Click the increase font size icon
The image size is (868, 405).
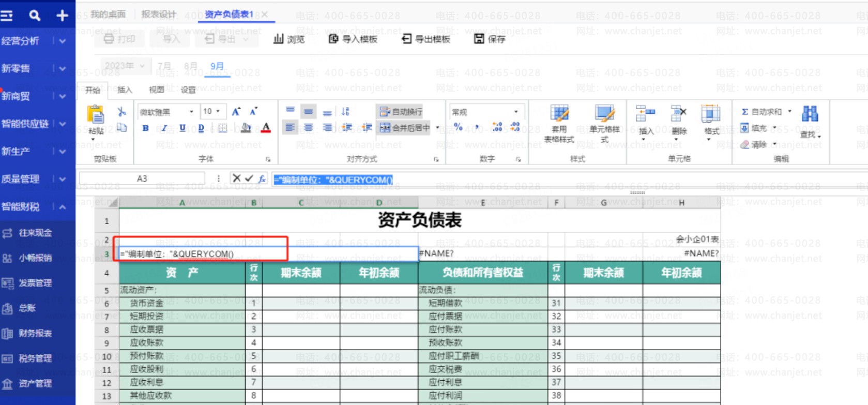pos(236,111)
